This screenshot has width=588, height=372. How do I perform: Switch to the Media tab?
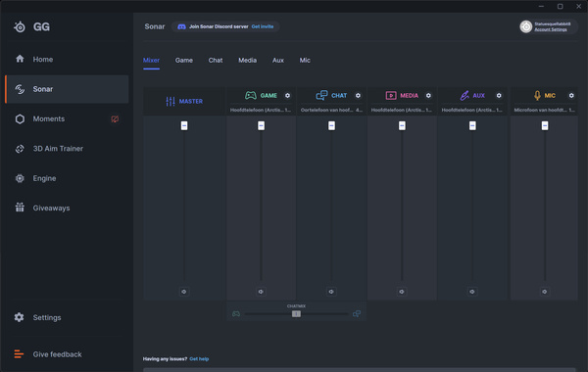pyautogui.click(x=248, y=61)
